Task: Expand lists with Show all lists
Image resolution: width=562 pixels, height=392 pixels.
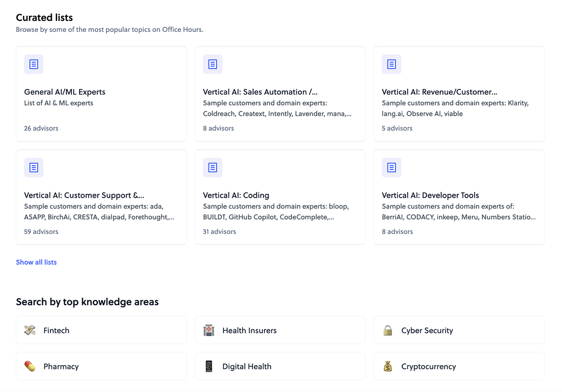Action: coord(36,262)
